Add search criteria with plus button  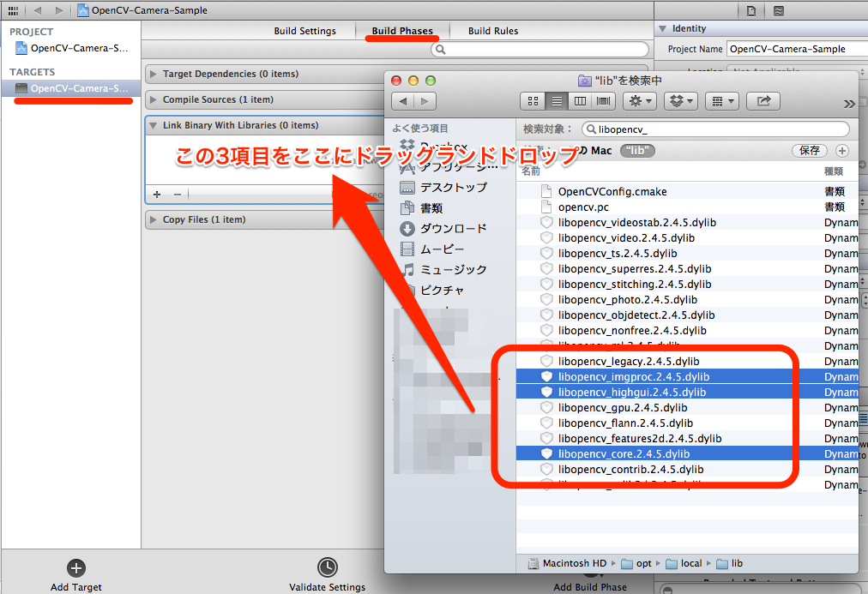pos(842,151)
